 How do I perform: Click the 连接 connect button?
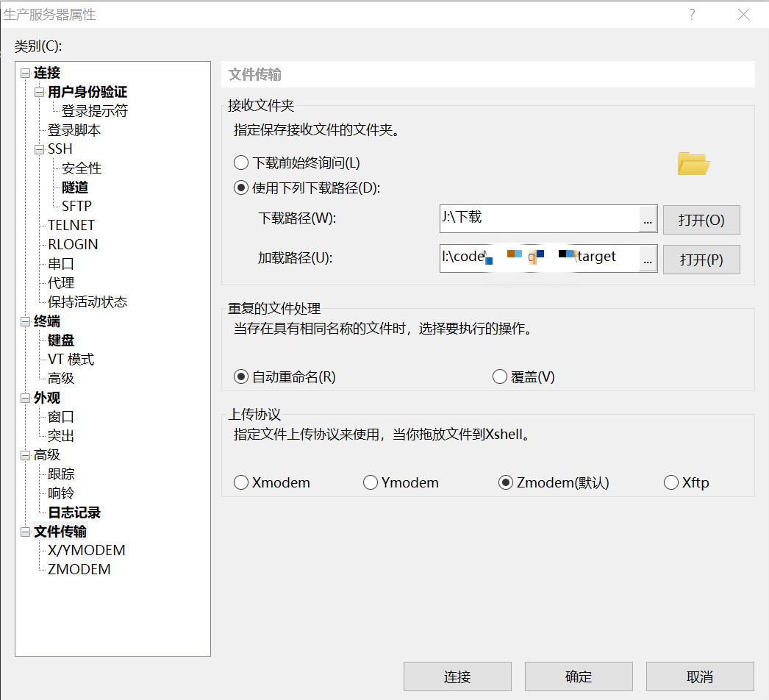coord(457,676)
